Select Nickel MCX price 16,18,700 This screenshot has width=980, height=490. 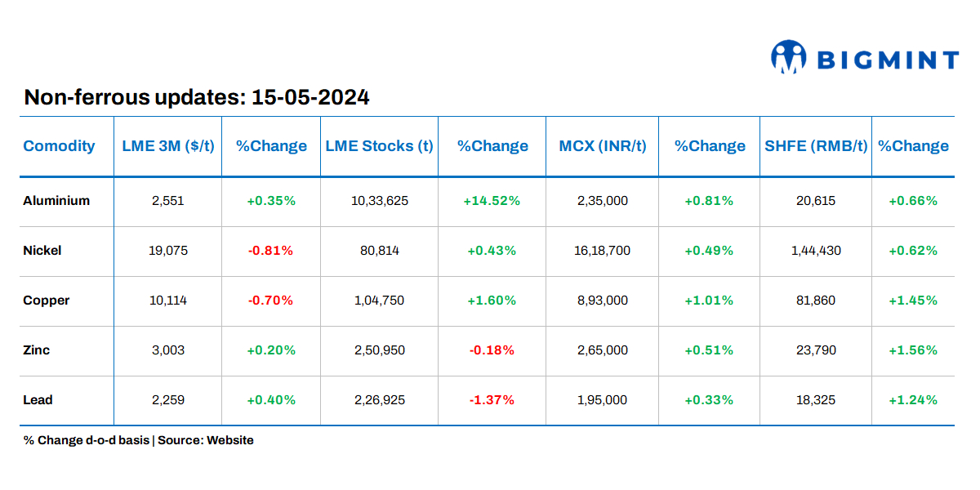click(x=603, y=251)
